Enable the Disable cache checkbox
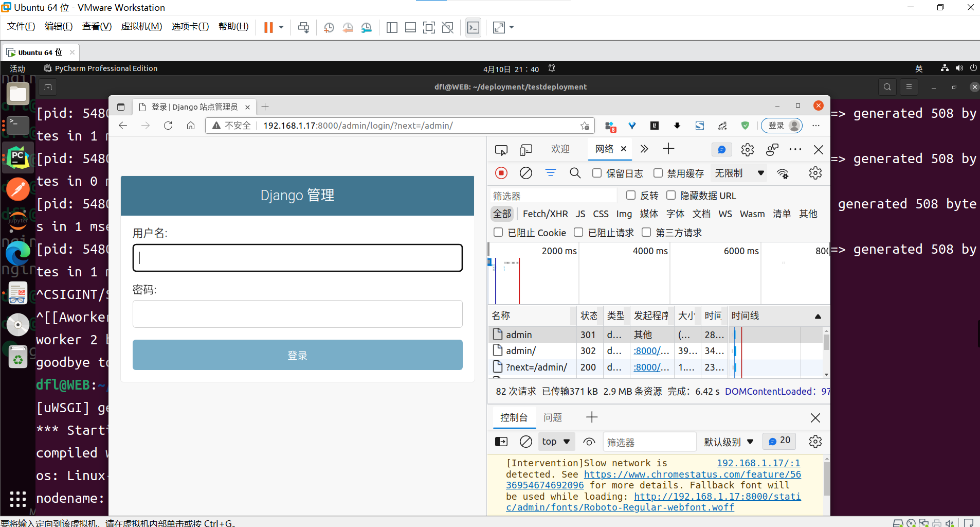The width and height of the screenshot is (980, 527). click(658, 173)
